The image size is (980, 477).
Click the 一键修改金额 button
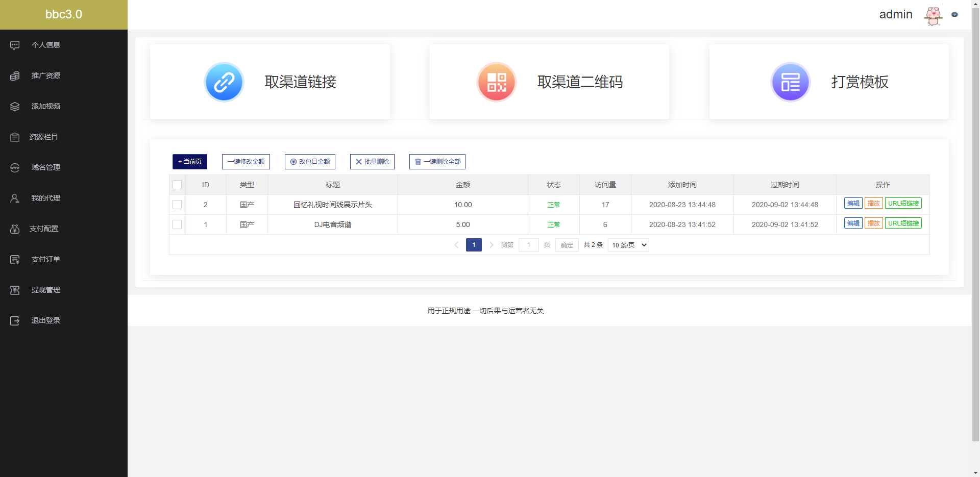tap(246, 162)
